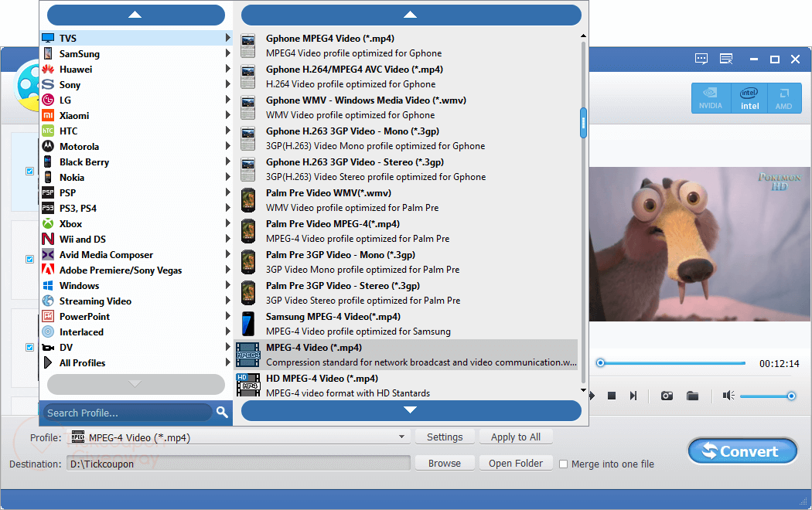Click the Gphone MPEG4 Video profile icon
The width and height of the screenshot is (812, 510).
[x=248, y=46]
